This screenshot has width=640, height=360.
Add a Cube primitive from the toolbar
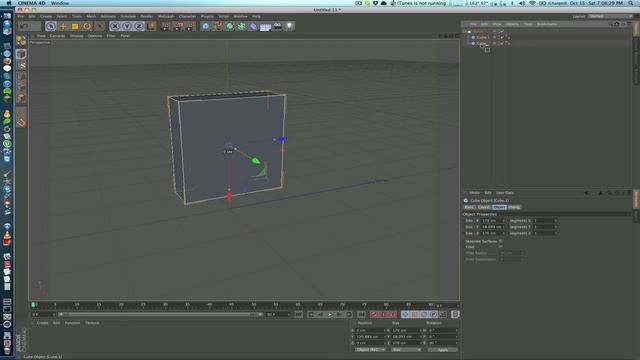point(206,27)
